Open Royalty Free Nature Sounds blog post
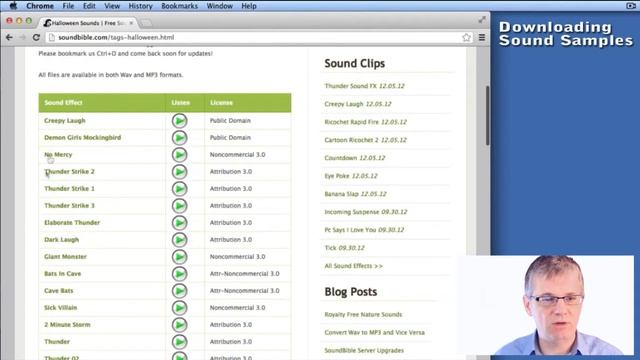The width and height of the screenshot is (640, 360). pos(363,314)
